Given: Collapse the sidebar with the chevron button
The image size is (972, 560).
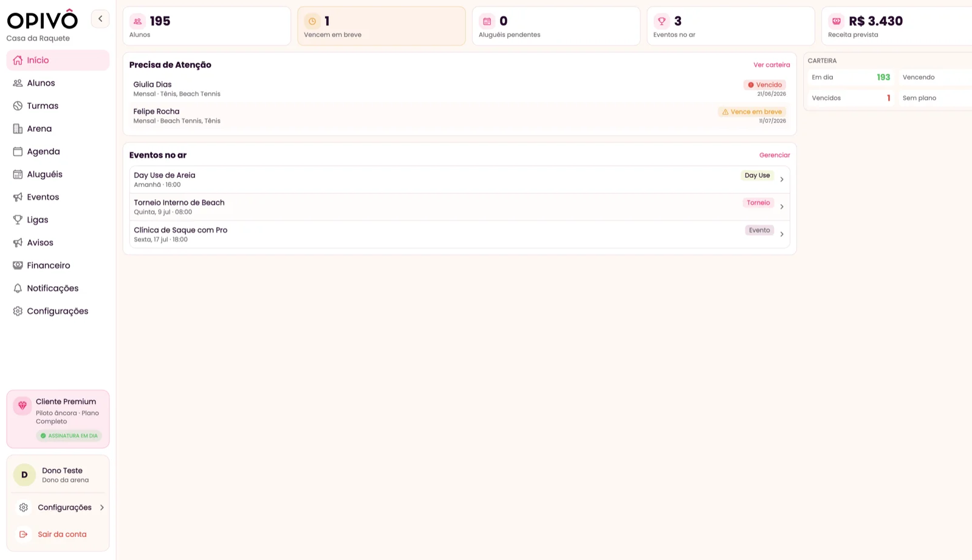Looking at the screenshot, I should click(x=100, y=19).
